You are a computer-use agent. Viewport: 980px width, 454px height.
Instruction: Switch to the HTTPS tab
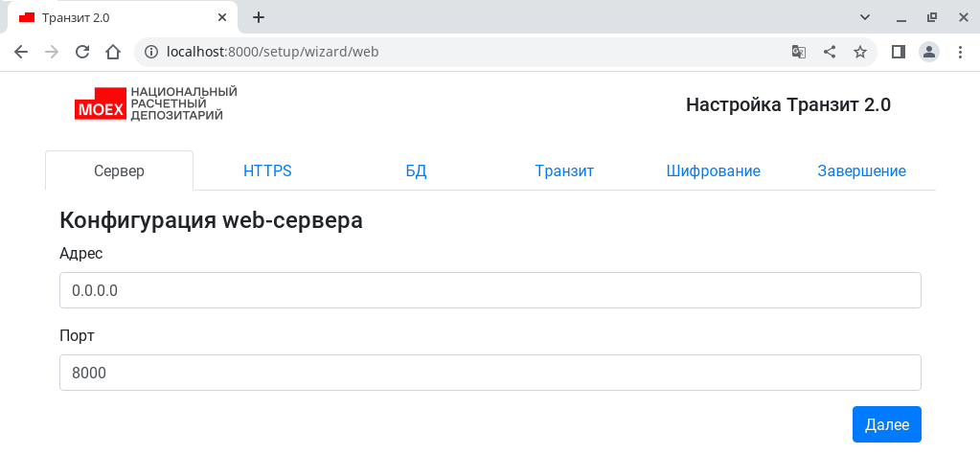point(267,171)
